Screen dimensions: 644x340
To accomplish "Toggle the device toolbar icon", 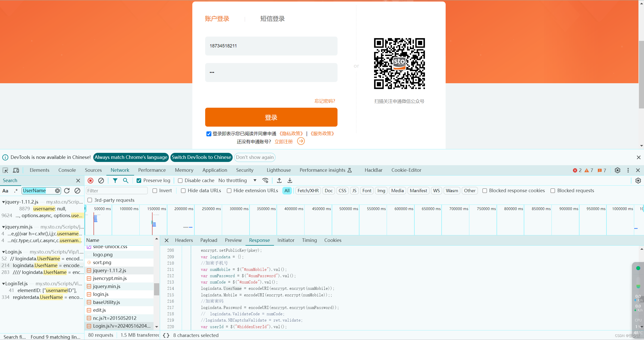I will 16,170.
